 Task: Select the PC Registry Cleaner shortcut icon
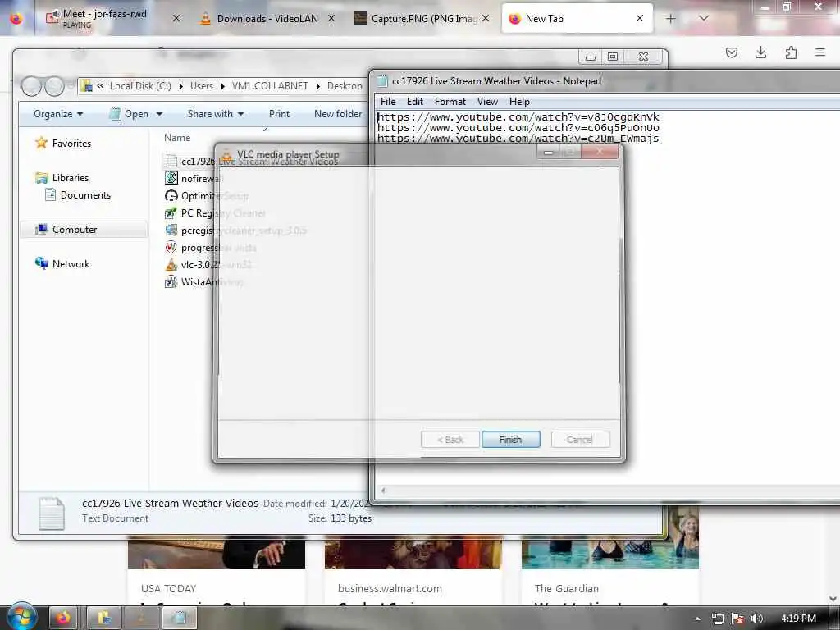171,213
